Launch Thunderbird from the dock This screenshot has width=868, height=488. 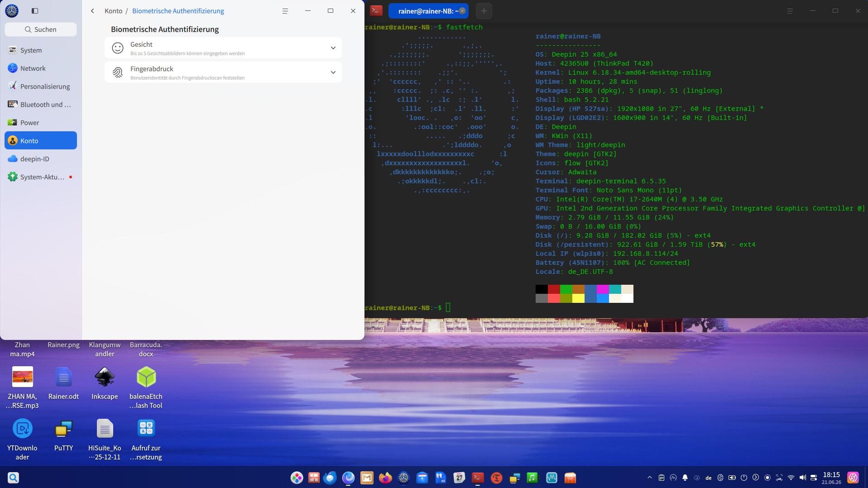point(330,478)
